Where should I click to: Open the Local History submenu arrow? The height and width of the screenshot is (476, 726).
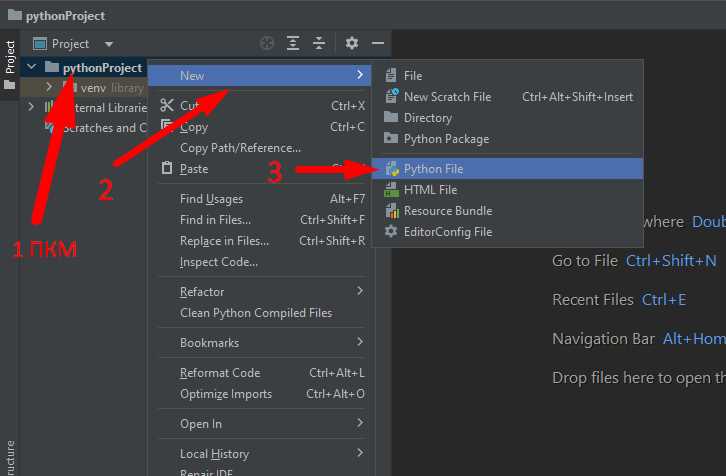tap(360, 453)
